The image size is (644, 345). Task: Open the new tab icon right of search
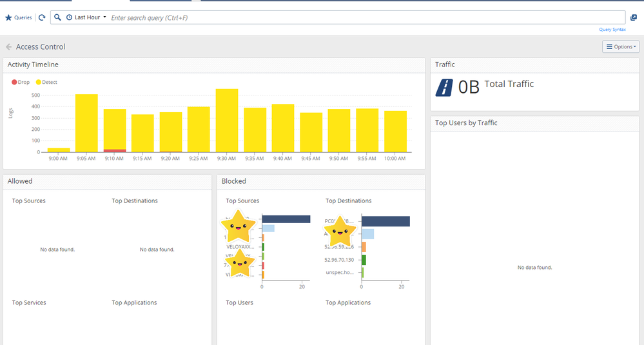coord(633,17)
